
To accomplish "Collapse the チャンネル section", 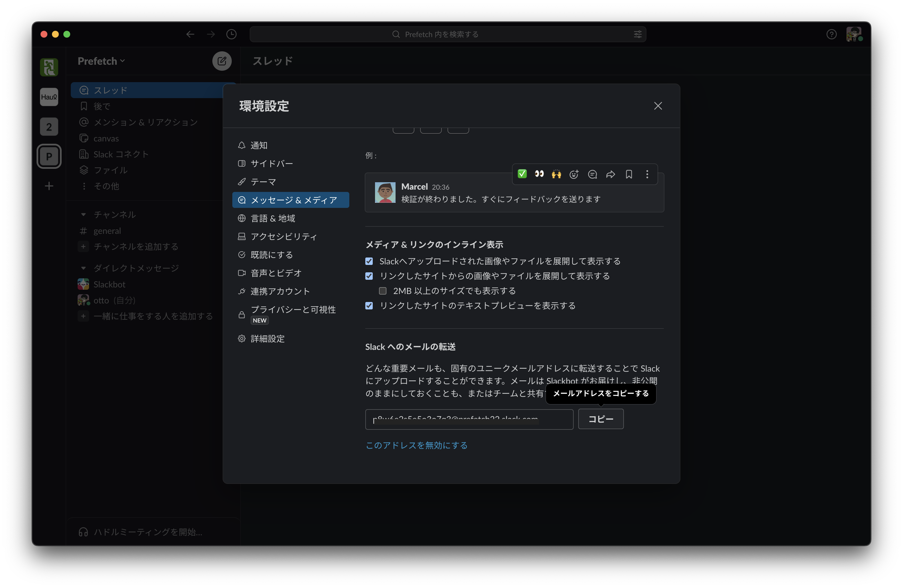I will click(x=83, y=214).
